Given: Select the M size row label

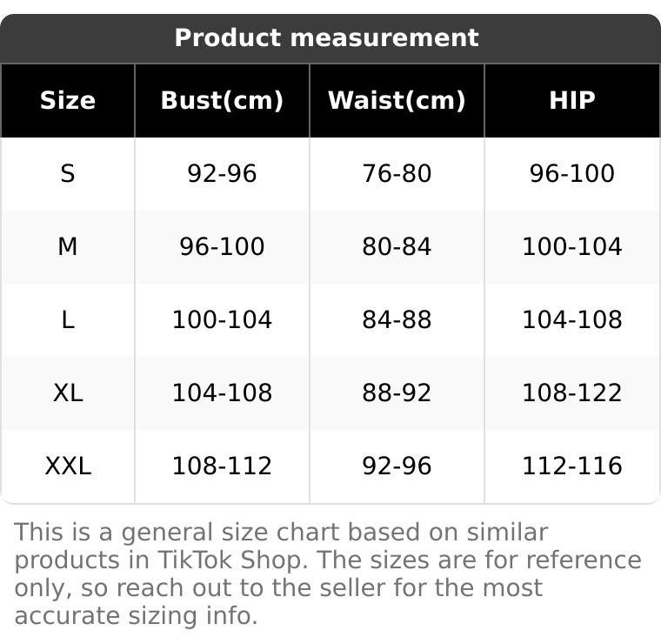Looking at the screenshot, I should [x=68, y=247].
